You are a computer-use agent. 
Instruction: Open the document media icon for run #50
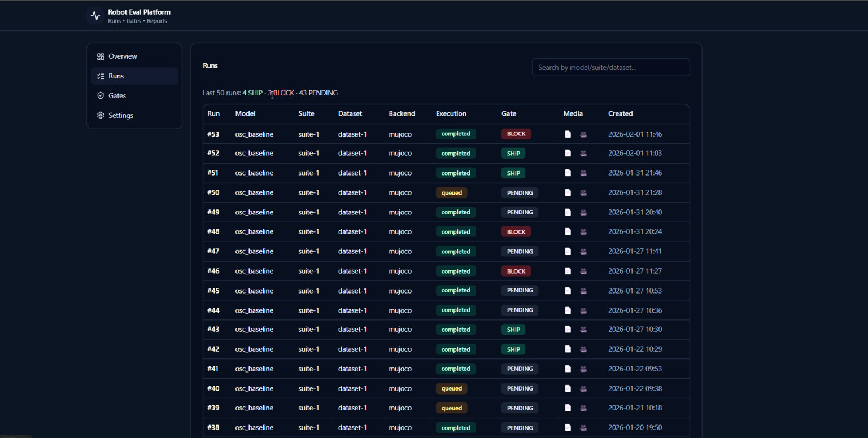click(568, 192)
